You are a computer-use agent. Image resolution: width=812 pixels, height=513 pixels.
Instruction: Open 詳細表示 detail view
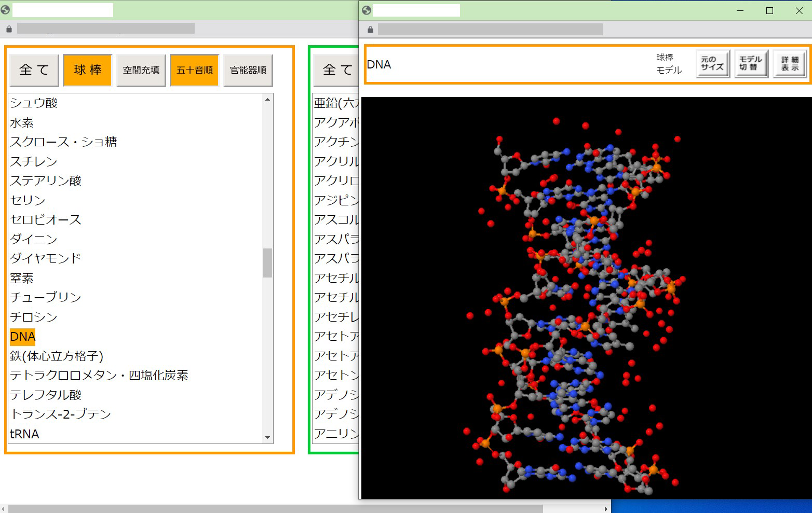point(790,64)
